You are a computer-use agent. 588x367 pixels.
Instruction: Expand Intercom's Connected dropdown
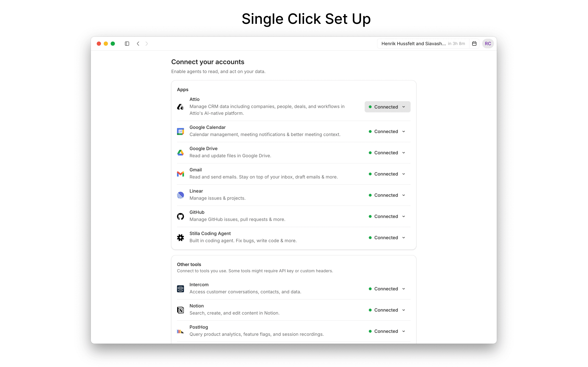point(387,289)
